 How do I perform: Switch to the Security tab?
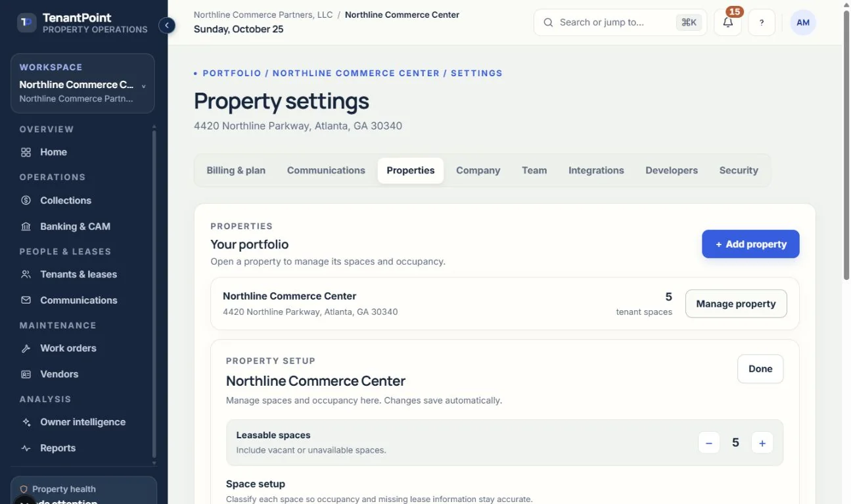click(x=739, y=170)
